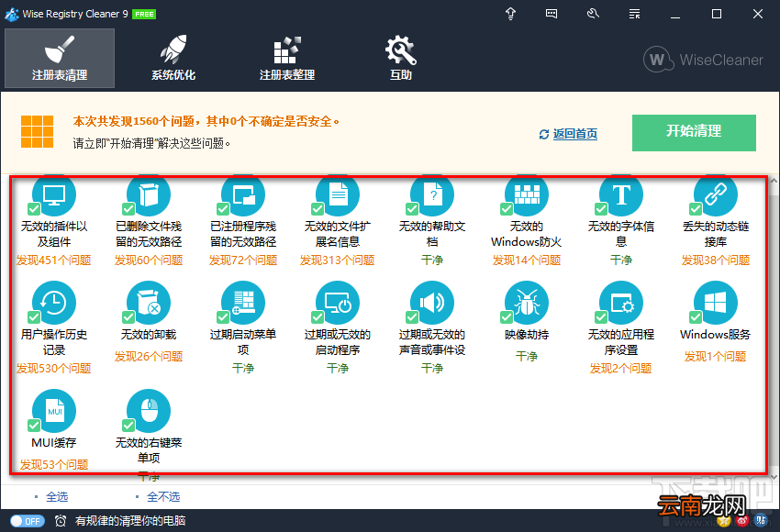Click the scrollbar up arrow in results list

coord(774,181)
